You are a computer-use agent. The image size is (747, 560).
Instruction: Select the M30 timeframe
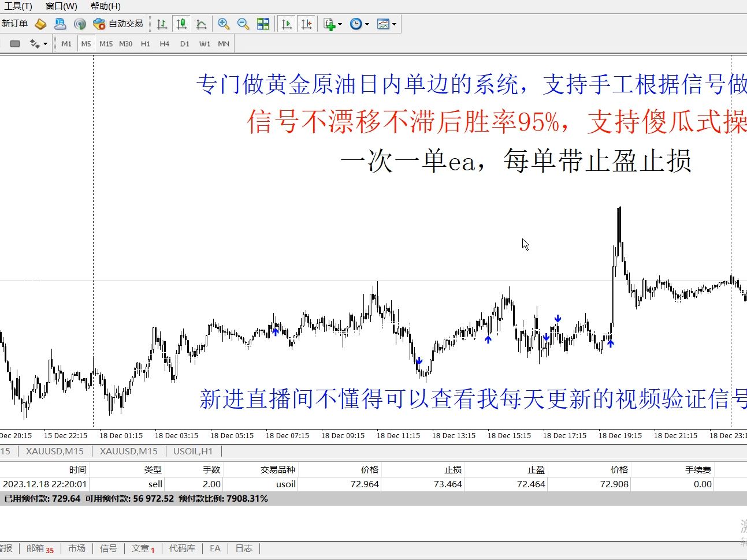point(126,44)
